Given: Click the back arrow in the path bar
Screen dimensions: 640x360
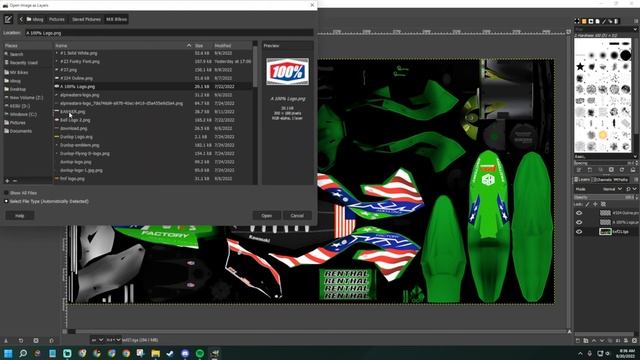Looking at the screenshot, I should pyautogui.click(x=21, y=19).
